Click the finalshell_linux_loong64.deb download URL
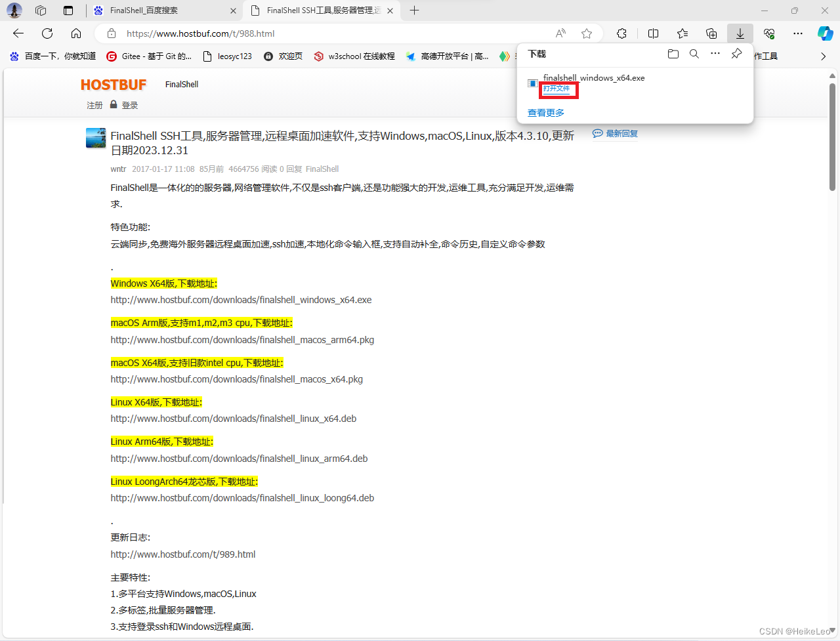Screen dimensions: 840x641 pos(242,498)
